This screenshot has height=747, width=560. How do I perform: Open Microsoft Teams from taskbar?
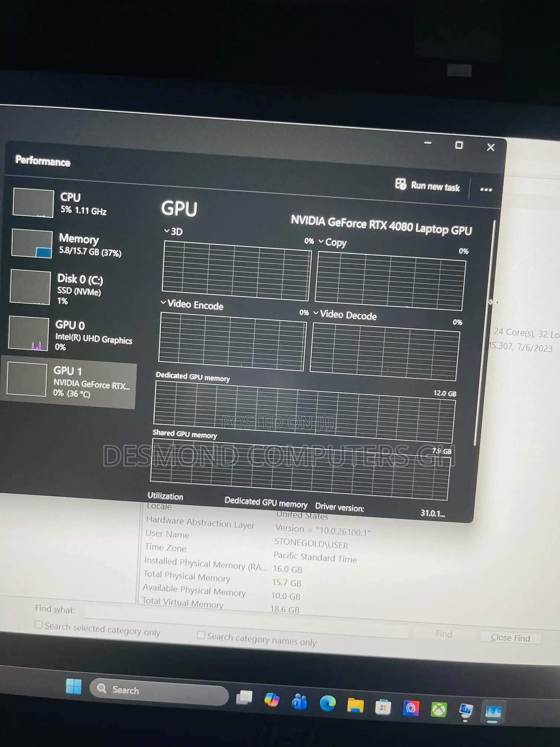[x=299, y=701]
